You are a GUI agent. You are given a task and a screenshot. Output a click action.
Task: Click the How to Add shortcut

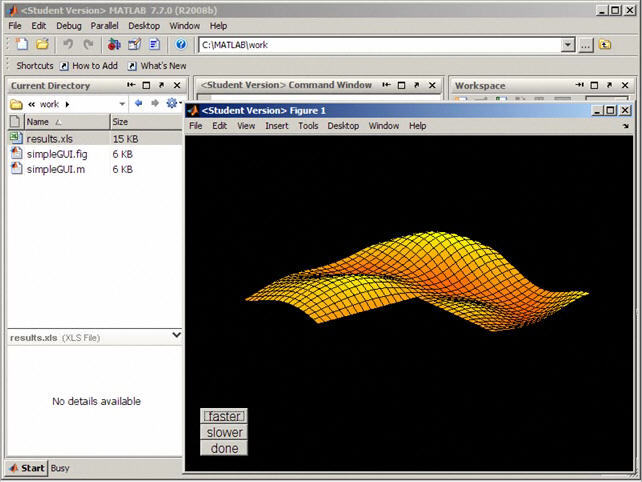coord(89,66)
